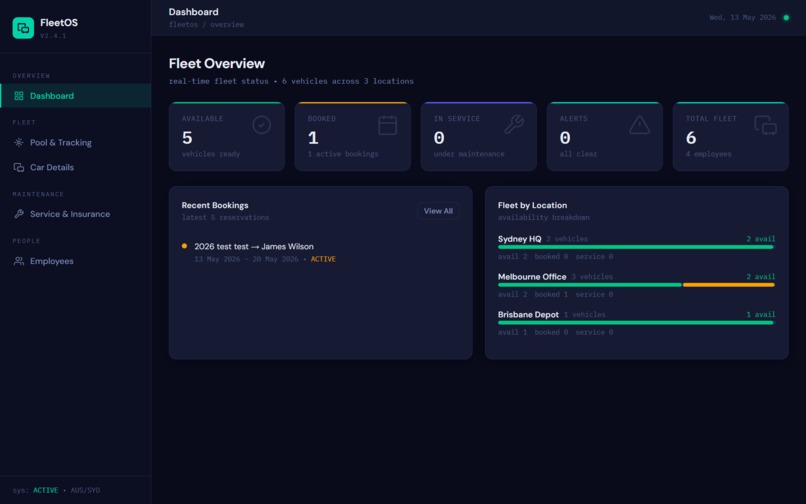The width and height of the screenshot is (806, 504).
Task: Click the Car Details icon in sidebar
Action: (19, 167)
